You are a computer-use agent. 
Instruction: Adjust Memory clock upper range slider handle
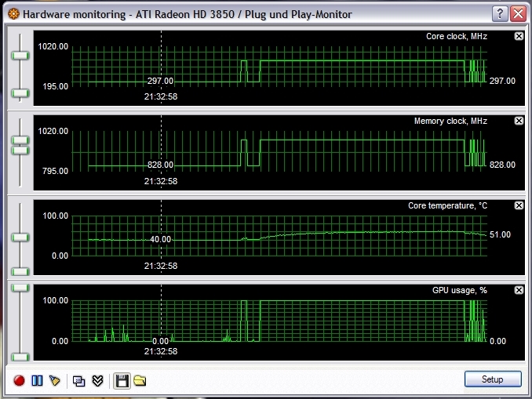(20, 140)
